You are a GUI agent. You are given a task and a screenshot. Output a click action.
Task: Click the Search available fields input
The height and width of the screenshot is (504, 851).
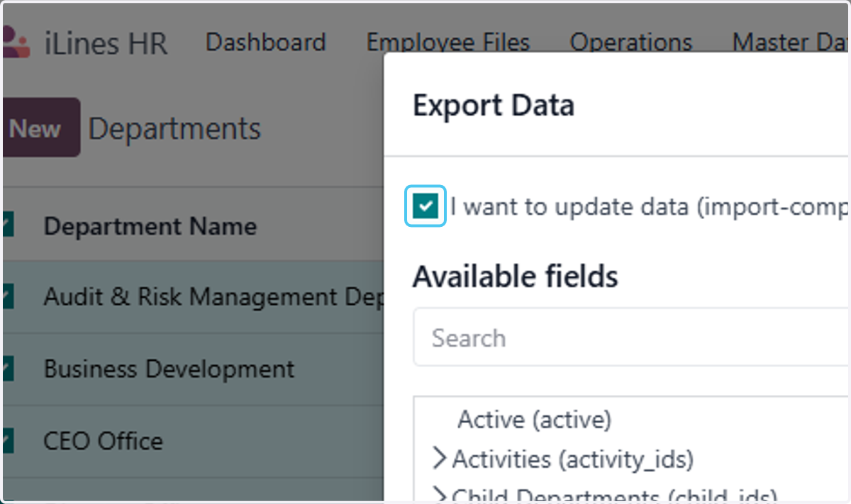[x=631, y=337]
